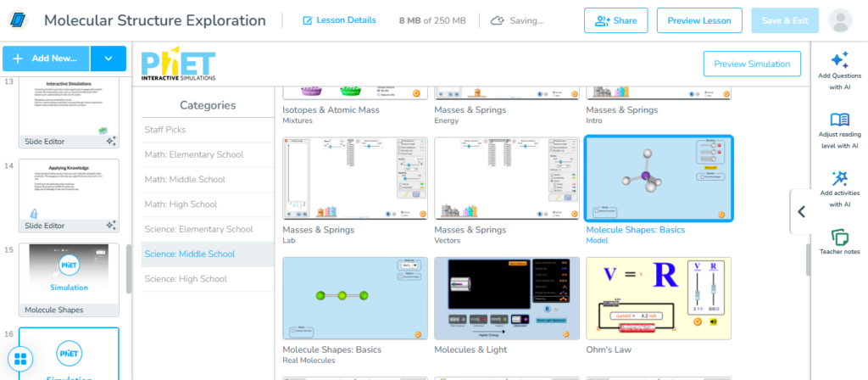Screen dimensions: 868x380
Task: Click the PhET circle icon on slide 16
Action: pyautogui.click(x=69, y=354)
